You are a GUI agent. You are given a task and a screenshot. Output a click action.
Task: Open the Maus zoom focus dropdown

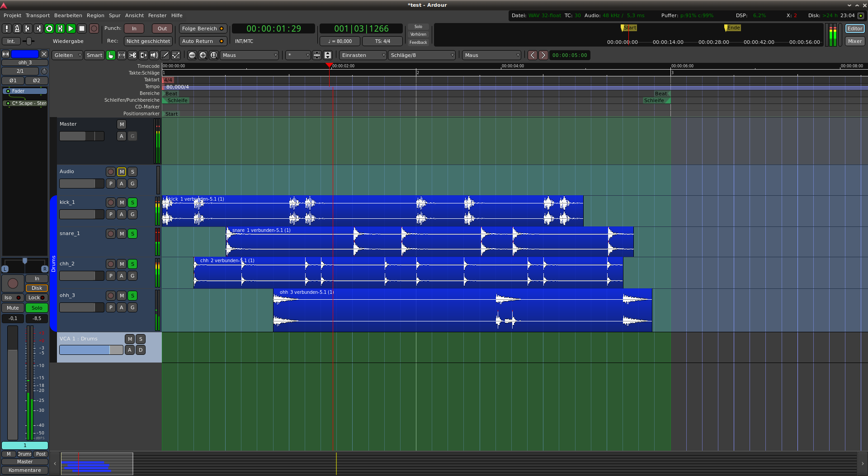(250, 55)
